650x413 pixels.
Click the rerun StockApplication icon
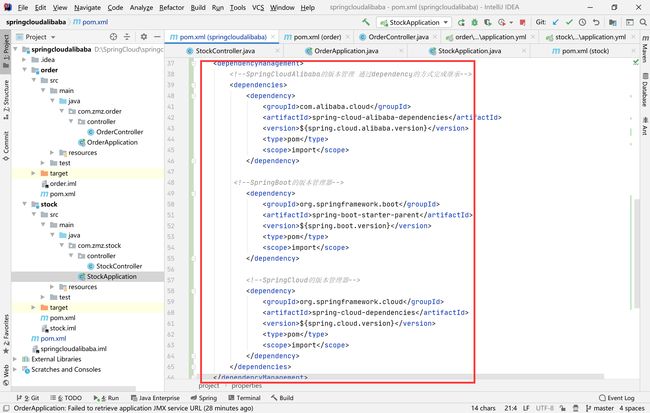pos(461,22)
